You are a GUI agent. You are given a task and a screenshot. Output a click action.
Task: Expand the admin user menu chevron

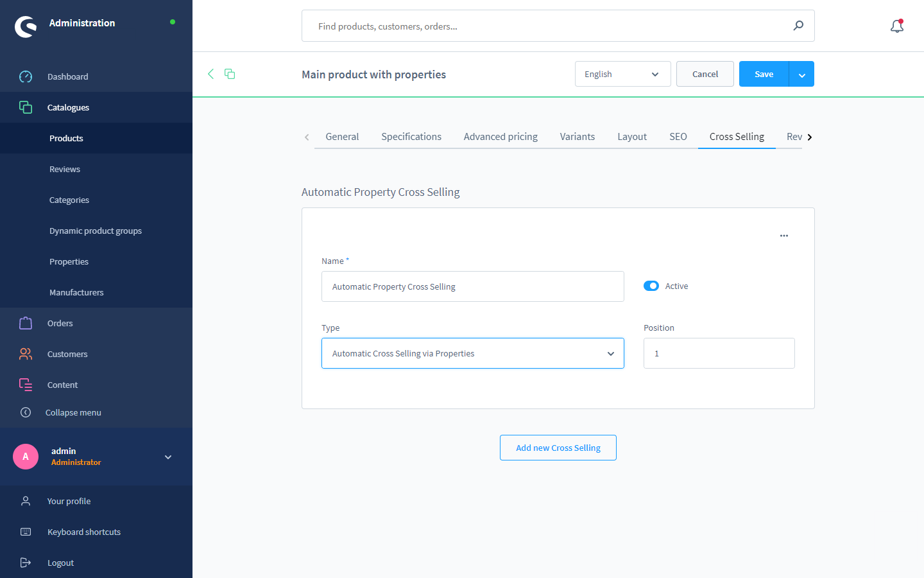pos(168,457)
